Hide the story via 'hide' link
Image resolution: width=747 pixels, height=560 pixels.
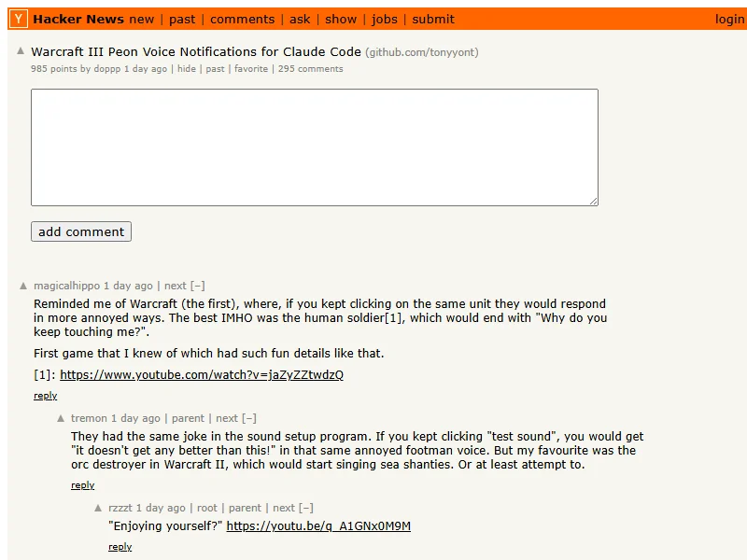pos(187,69)
